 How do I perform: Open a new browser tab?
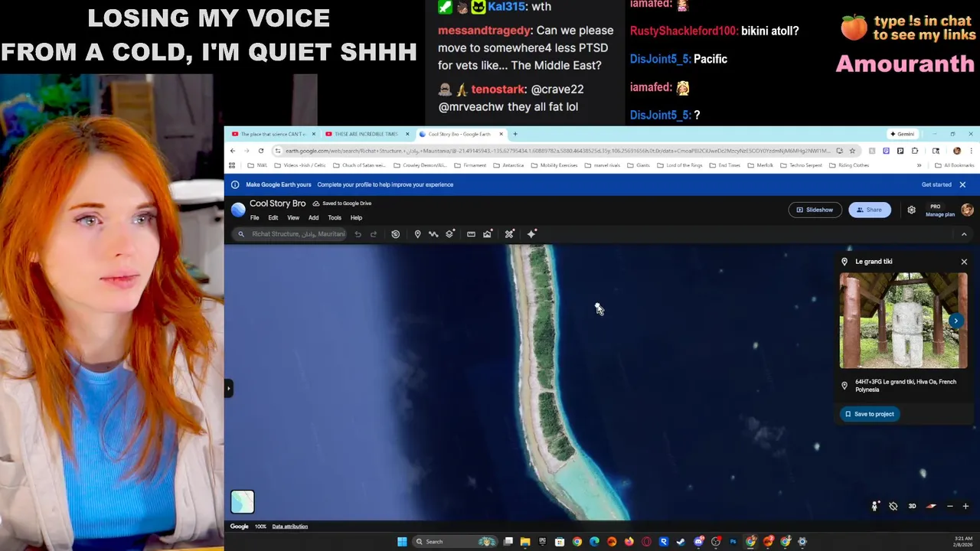click(515, 134)
